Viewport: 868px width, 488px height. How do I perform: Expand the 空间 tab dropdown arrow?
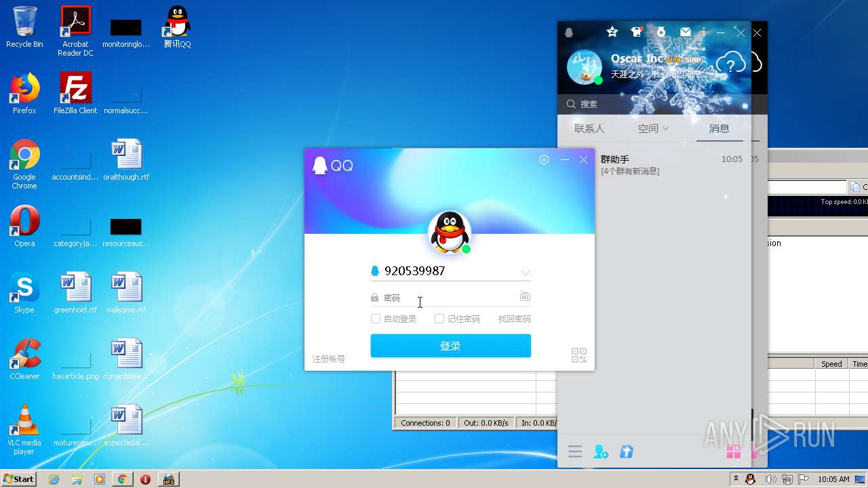[x=665, y=128]
